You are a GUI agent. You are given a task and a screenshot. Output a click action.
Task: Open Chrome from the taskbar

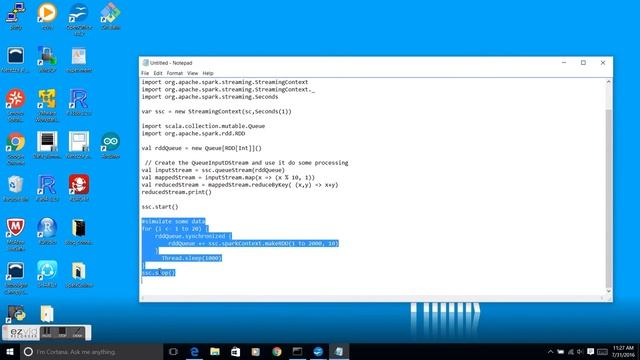pos(277,351)
